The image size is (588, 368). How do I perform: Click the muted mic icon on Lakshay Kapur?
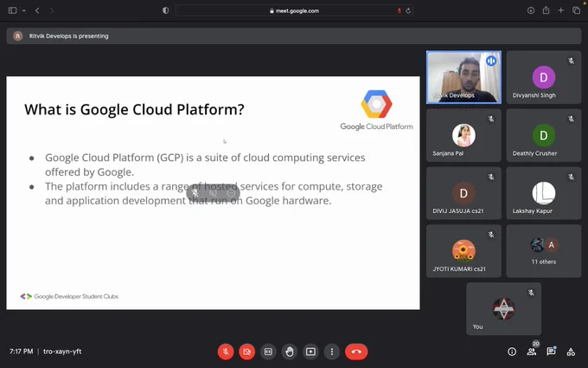[x=571, y=177]
